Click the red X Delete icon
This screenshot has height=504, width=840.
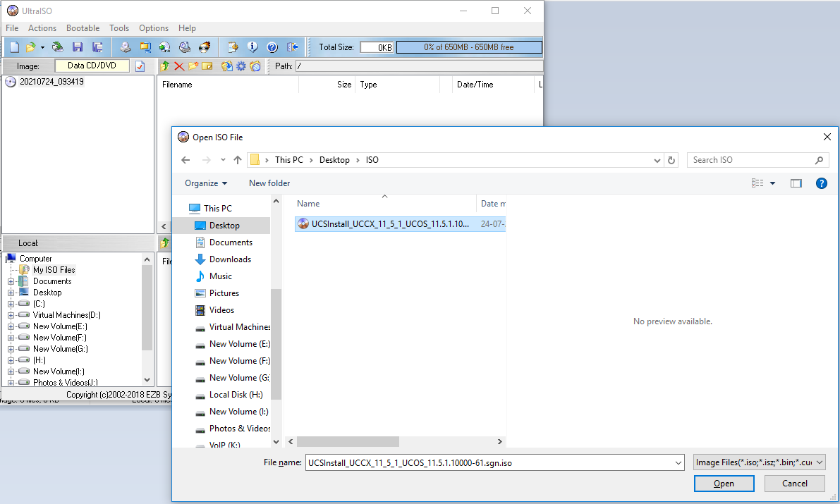click(x=179, y=66)
